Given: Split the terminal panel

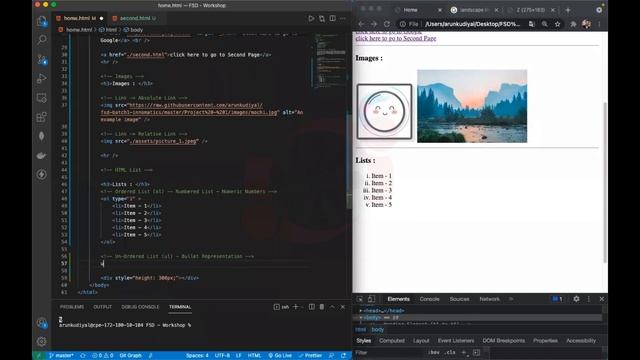Looking at the screenshot, I should [x=312, y=307].
